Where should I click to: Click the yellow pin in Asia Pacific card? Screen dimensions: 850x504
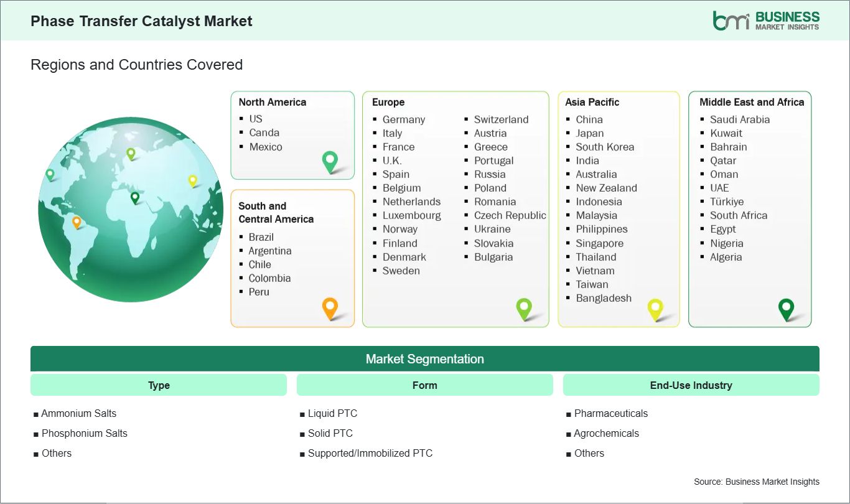(655, 308)
